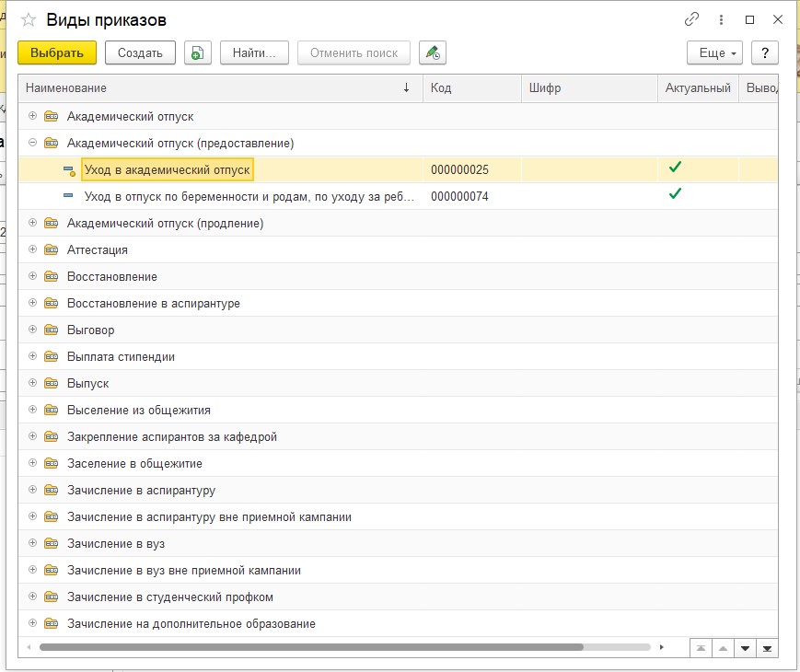Toggle Актуальный checkmark for code 000000074

coord(675,193)
